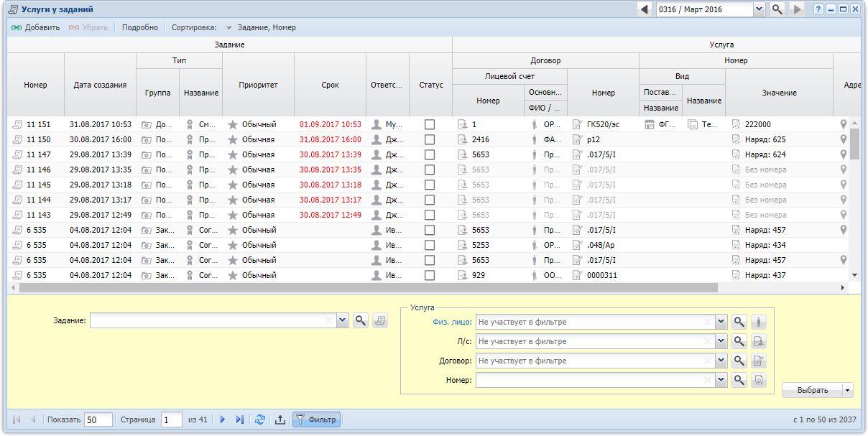The width and height of the screenshot is (868, 436).
Task: Open the Подробно view
Action: [x=140, y=27]
